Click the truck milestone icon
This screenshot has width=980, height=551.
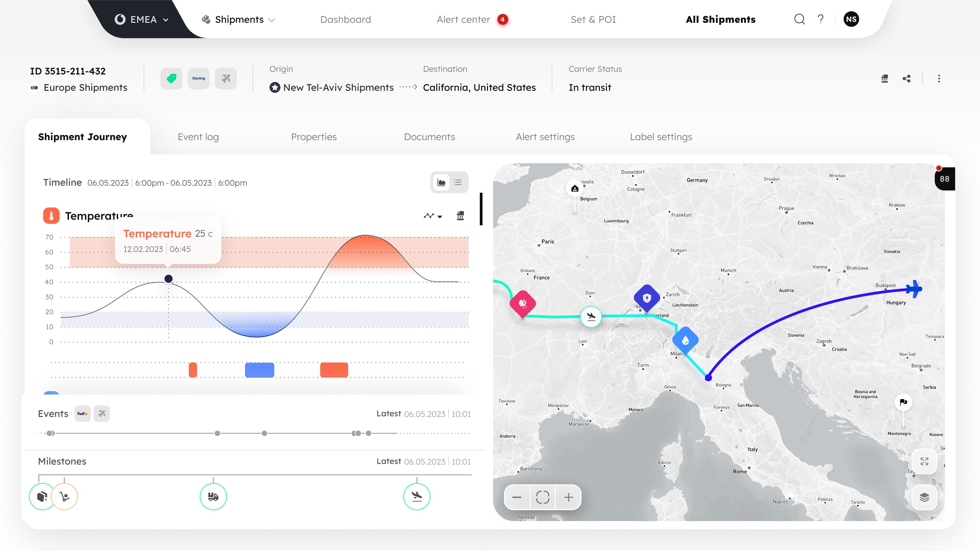(x=213, y=496)
